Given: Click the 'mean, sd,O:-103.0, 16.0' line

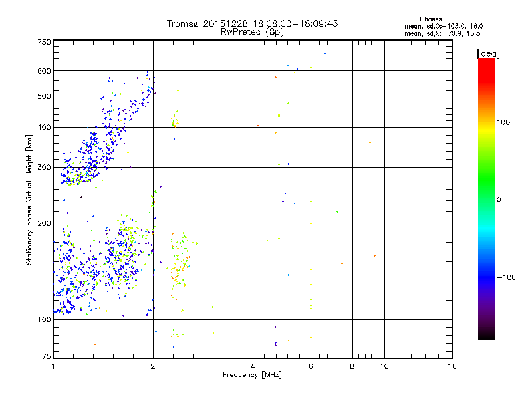Looking at the screenshot, I should [x=444, y=26].
